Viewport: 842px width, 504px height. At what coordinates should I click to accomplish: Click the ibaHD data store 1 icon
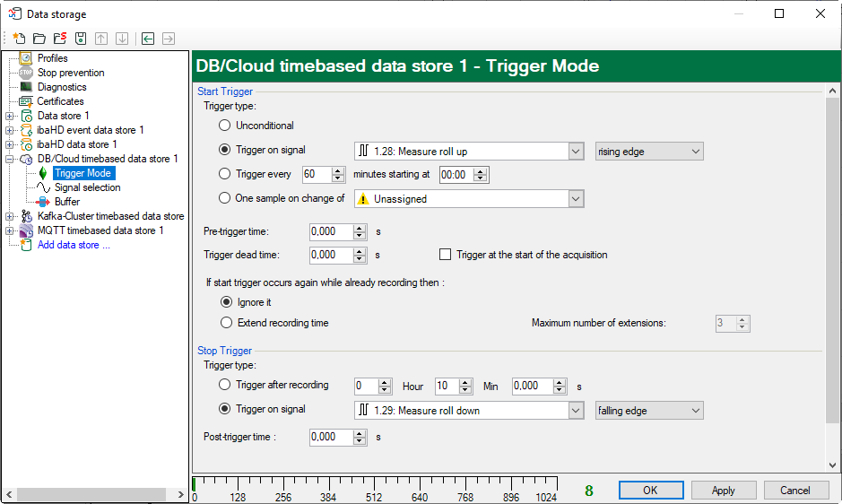tap(26, 144)
